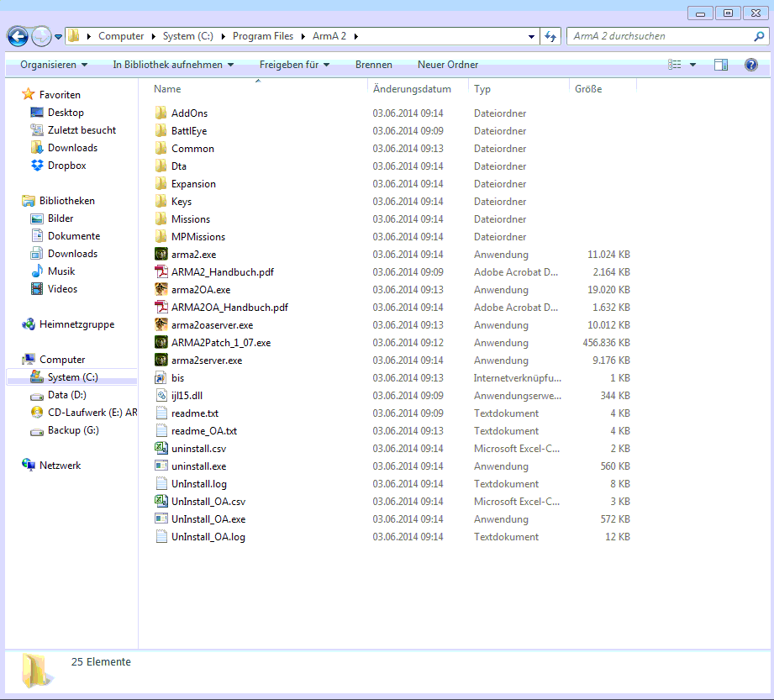Select the UnInstall_OA.exe file icon
The height and width of the screenshot is (700, 774).
tap(161, 518)
